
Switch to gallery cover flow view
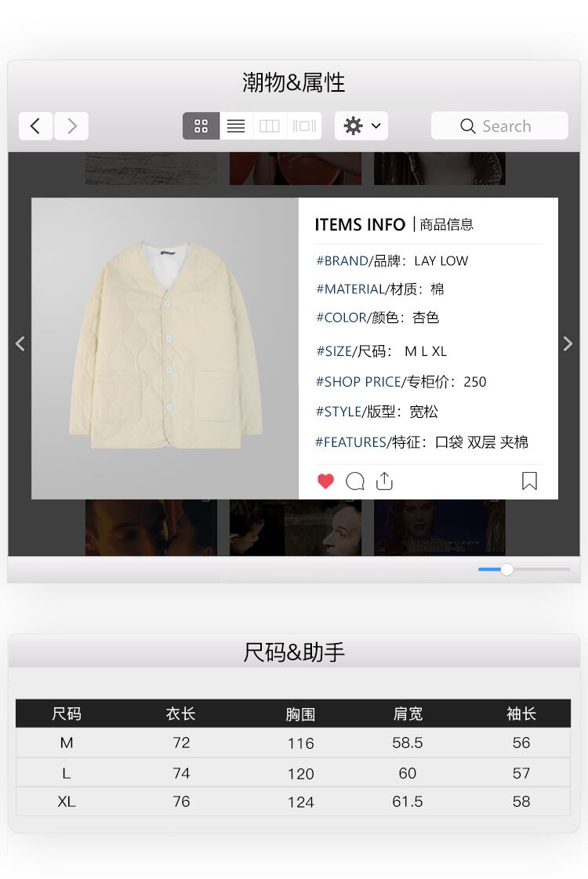point(304,125)
